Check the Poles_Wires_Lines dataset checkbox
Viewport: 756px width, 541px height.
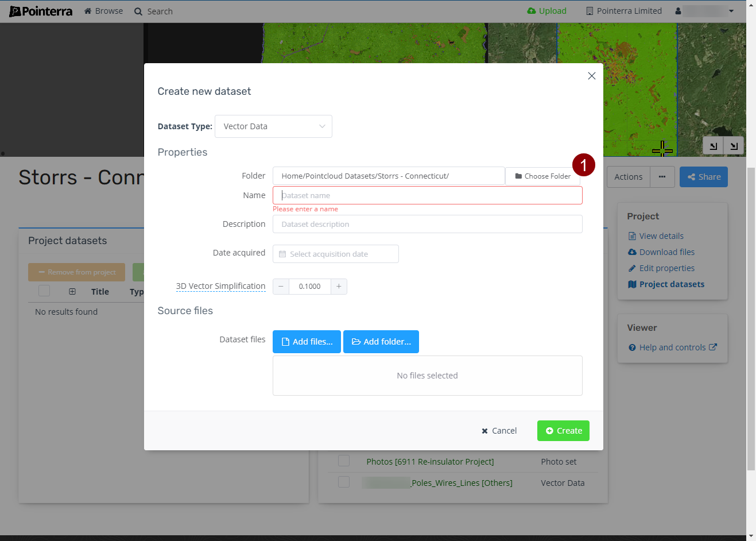tap(344, 482)
